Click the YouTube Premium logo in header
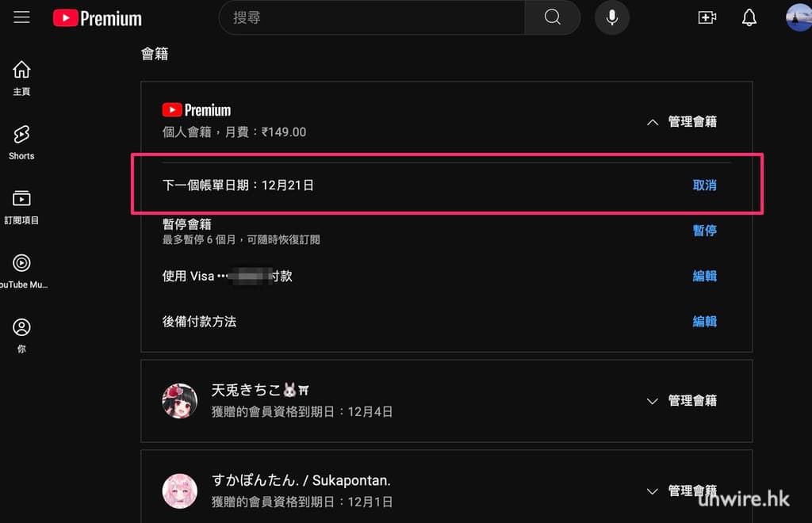 pyautogui.click(x=98, y=18)
